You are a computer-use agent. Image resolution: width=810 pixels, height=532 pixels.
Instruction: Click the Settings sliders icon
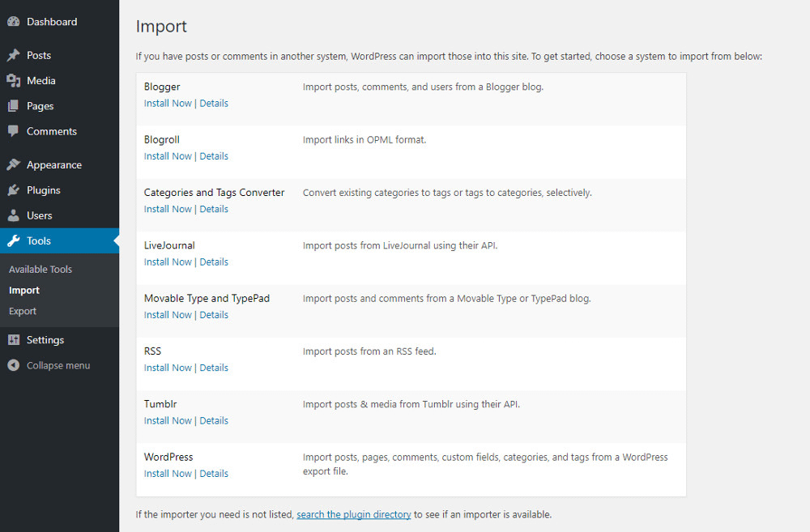tap(13, 340)
